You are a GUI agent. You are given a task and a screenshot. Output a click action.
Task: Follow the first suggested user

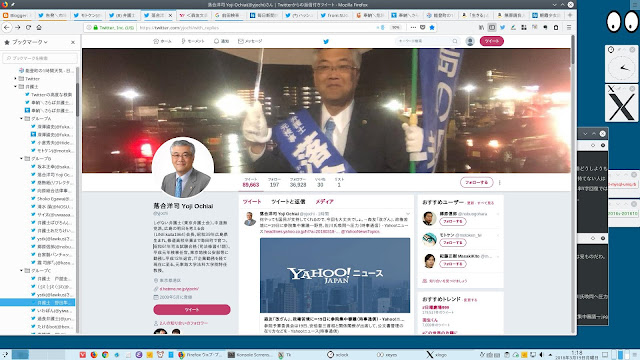click(x=453, y=221)
